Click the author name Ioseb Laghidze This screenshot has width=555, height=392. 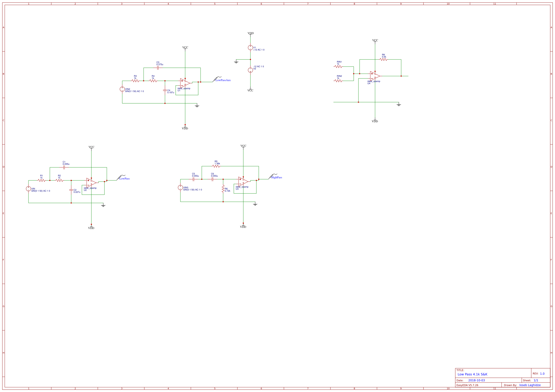point(530,385)
